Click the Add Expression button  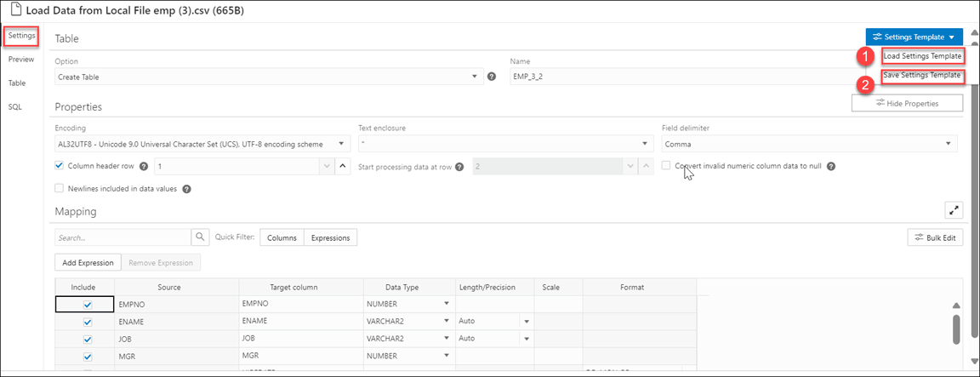[x=88, y=263]
